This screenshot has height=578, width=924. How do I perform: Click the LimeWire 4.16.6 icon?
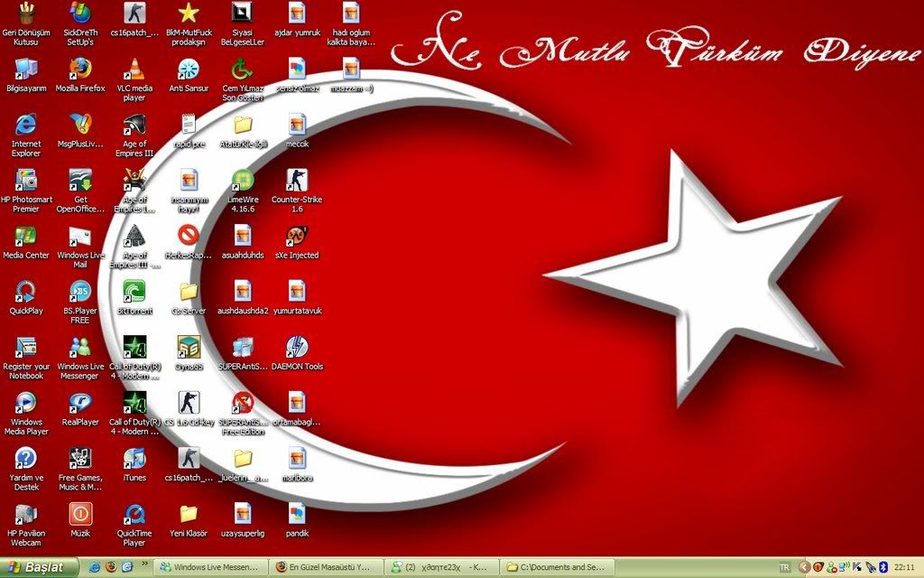[243, 181]
